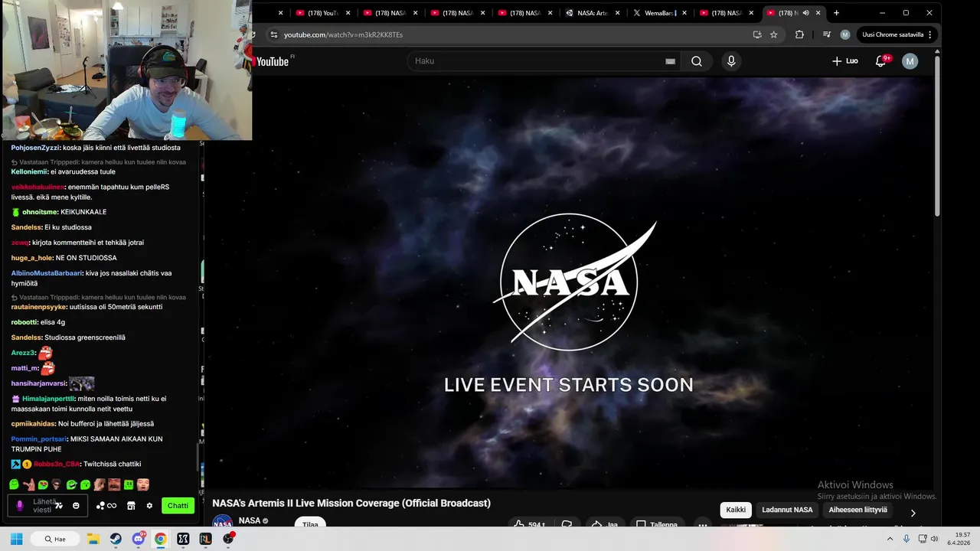Bookmark this page with the star icon
The image size is (980, 551).
(x=774, y=34)
